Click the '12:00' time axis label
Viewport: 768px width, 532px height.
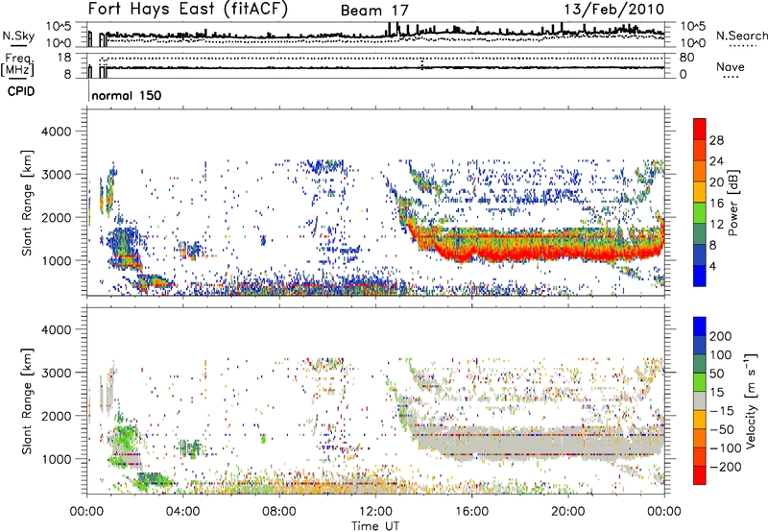(375, 512)
